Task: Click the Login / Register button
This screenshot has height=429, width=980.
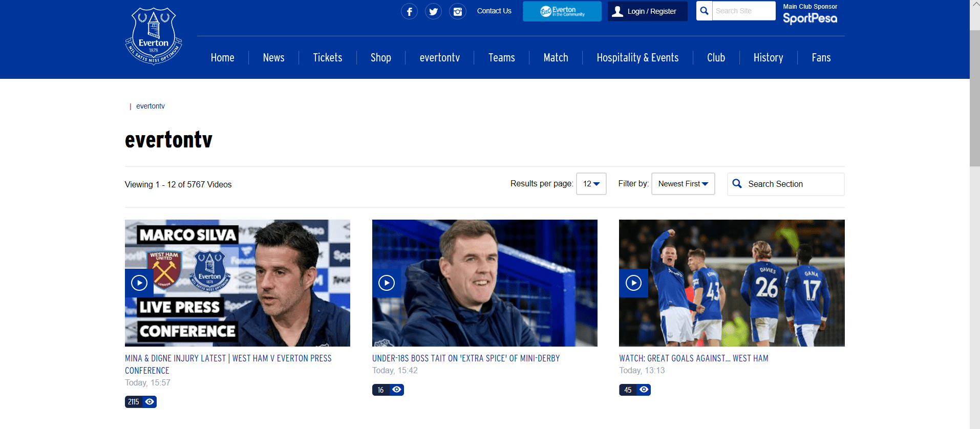Action: [647, 11]
